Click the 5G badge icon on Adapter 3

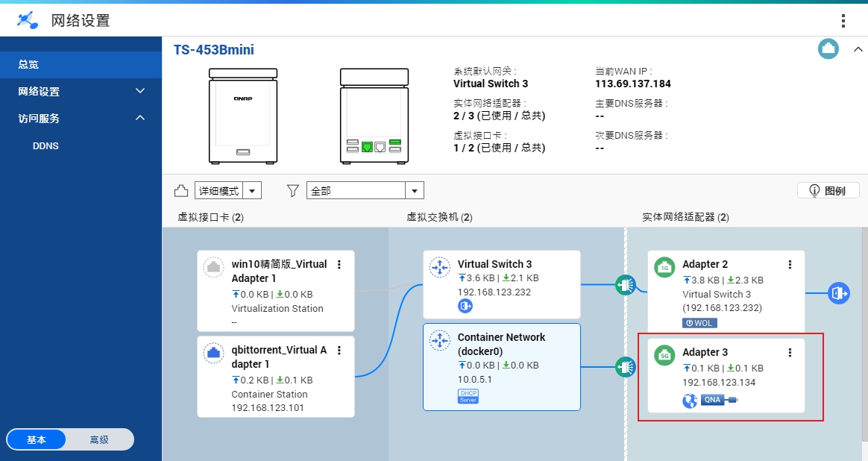(x=664, y=355)
